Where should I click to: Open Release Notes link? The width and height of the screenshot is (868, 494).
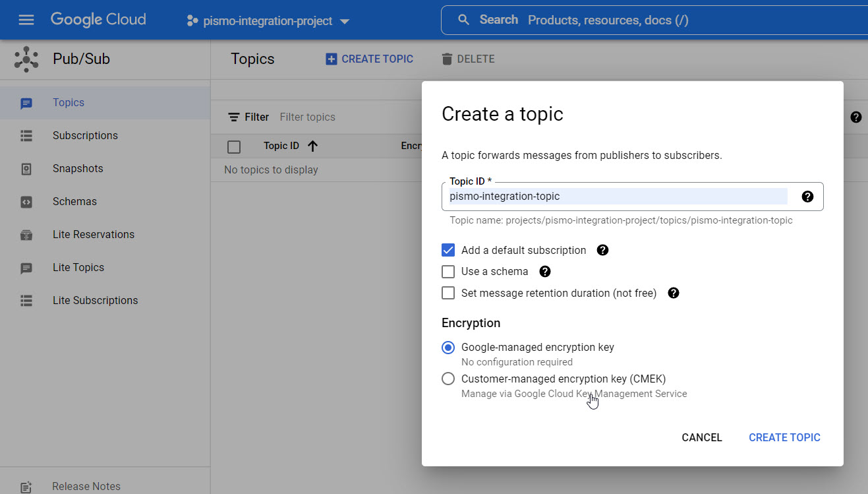[86, 486]
